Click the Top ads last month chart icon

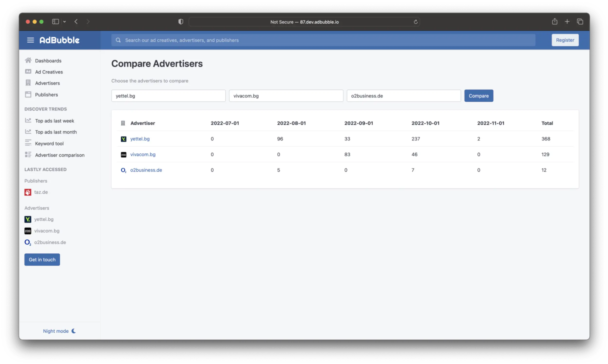[28, 132]
